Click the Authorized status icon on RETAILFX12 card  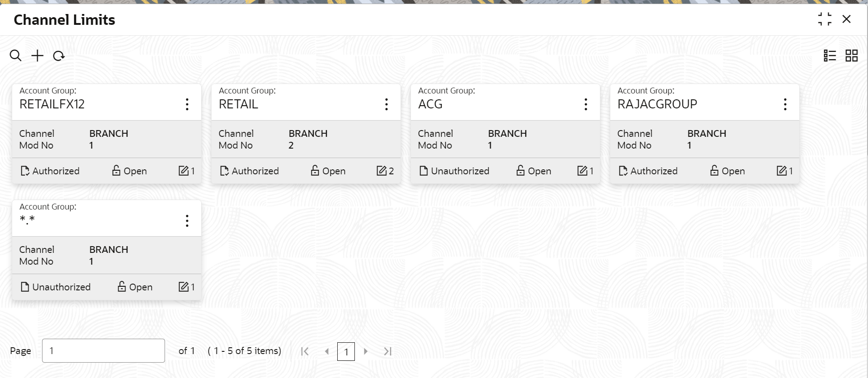(x=25, y=171)
